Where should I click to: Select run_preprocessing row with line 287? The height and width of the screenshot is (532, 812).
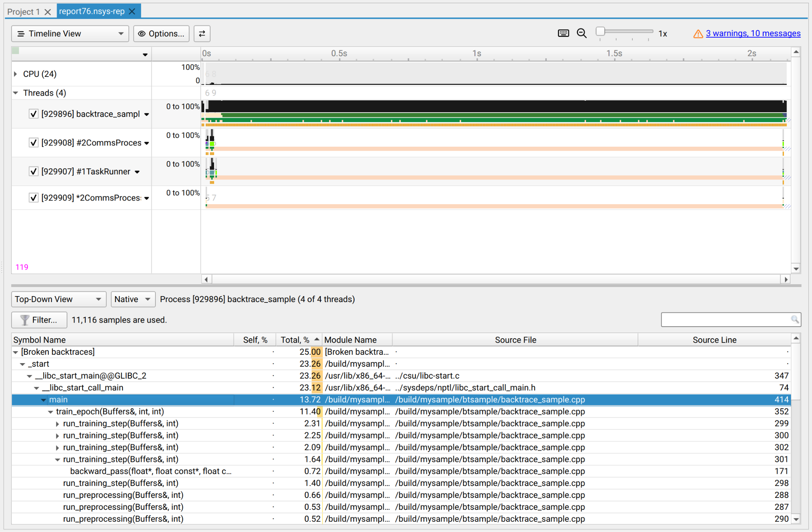[401, 507]
